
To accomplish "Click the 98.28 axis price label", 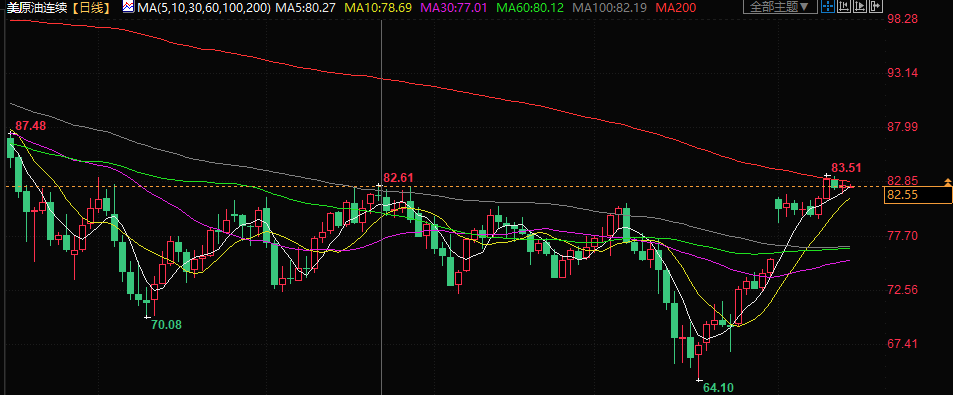I will [902, 19].
